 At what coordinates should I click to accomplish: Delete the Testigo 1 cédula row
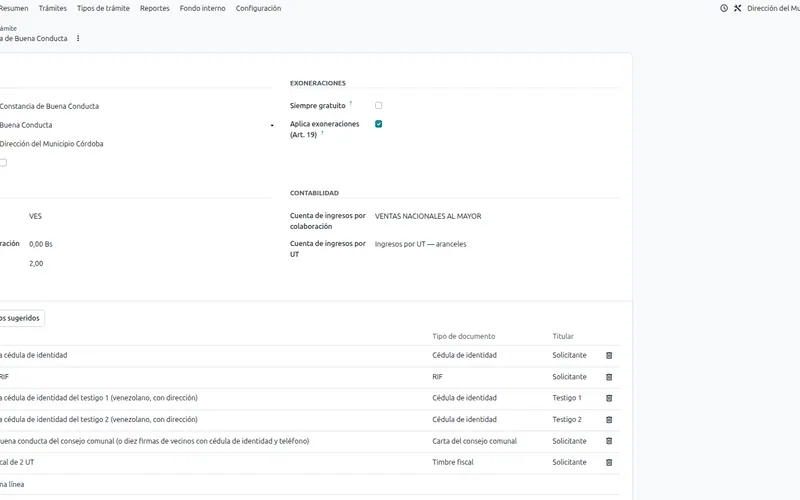coord(609,398)
